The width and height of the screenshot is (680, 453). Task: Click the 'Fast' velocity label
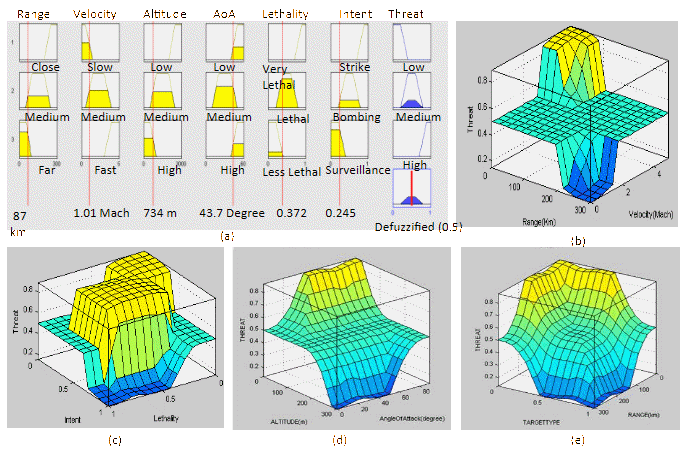(x=105, y=170)
